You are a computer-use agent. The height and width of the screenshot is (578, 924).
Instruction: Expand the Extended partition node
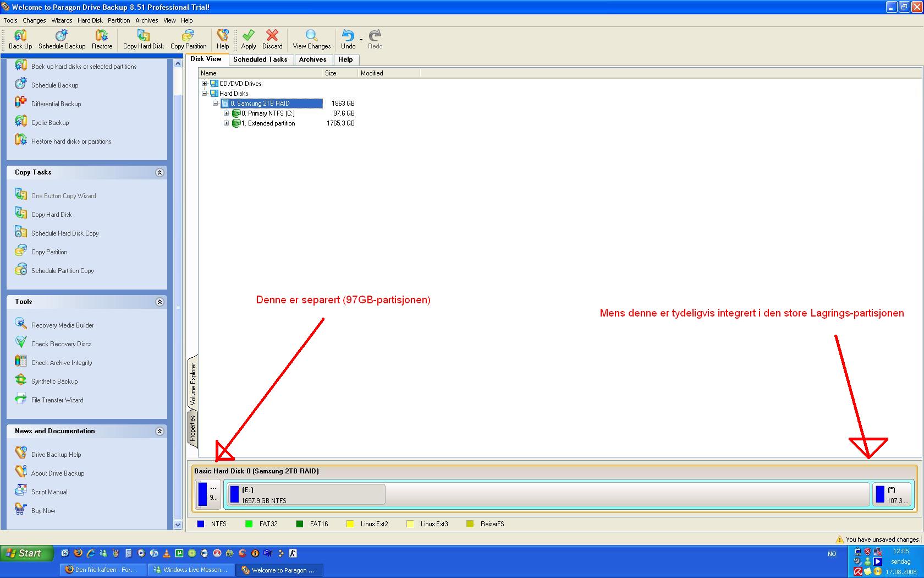click(x=226, y=123)
